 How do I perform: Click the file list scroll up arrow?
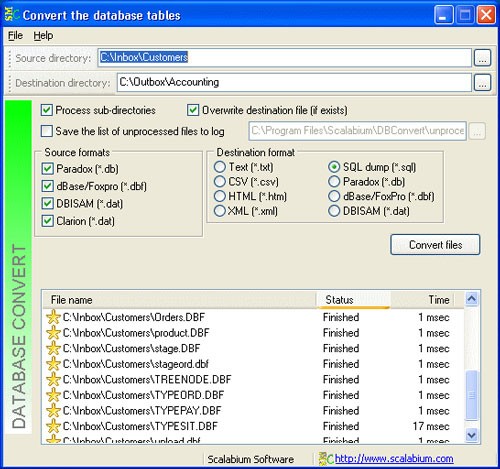(472, 299)
